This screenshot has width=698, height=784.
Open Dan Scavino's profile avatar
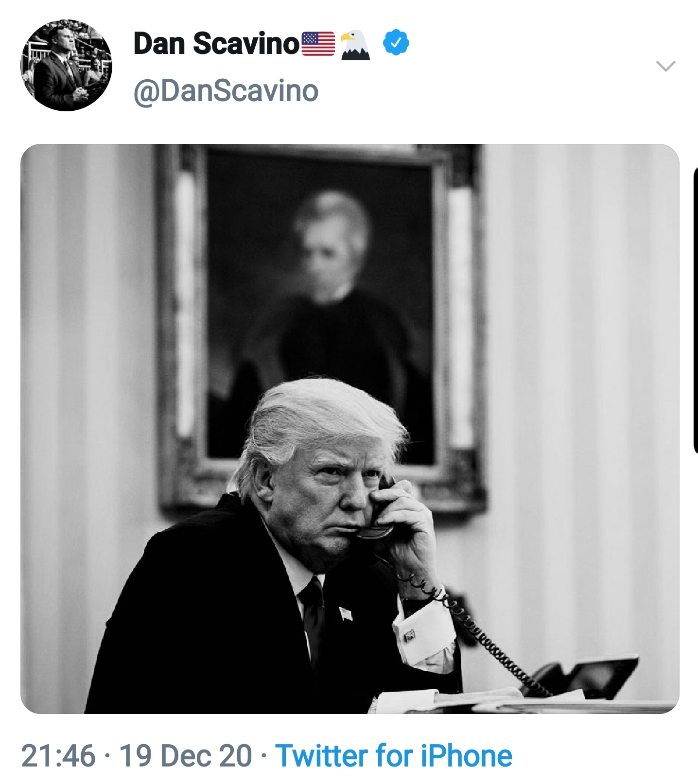coord(66,65)
